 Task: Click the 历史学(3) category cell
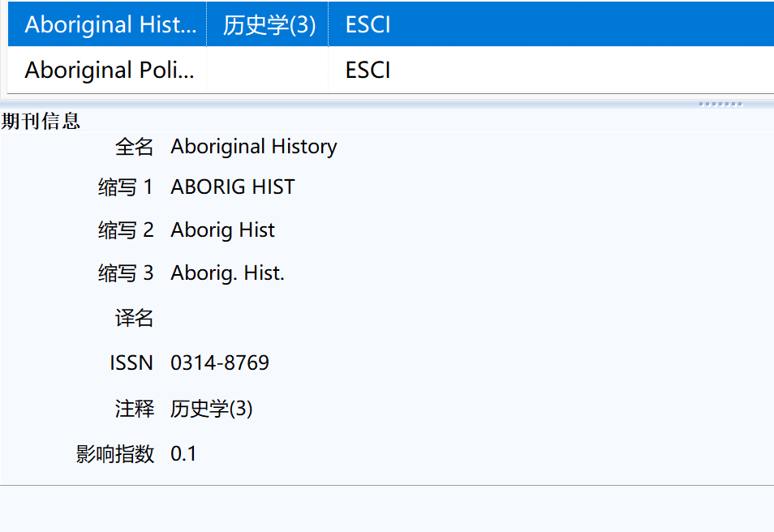[267, 24]
